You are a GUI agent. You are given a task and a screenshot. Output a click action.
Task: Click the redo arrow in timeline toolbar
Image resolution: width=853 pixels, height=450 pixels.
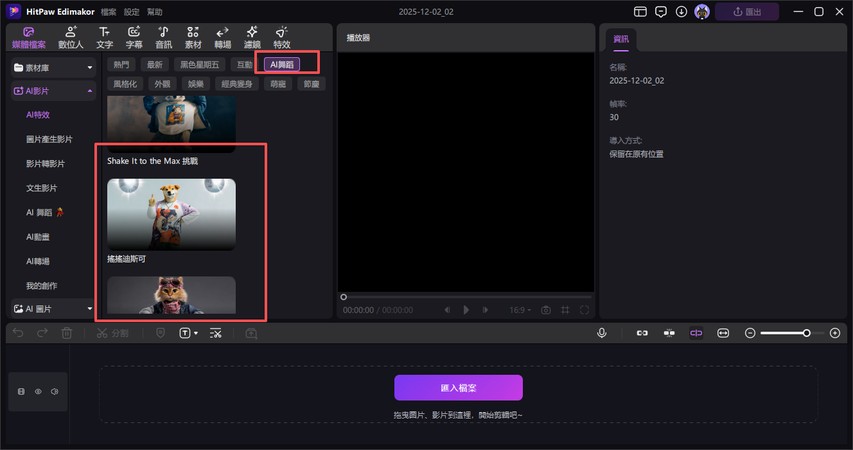coord(42,333)
